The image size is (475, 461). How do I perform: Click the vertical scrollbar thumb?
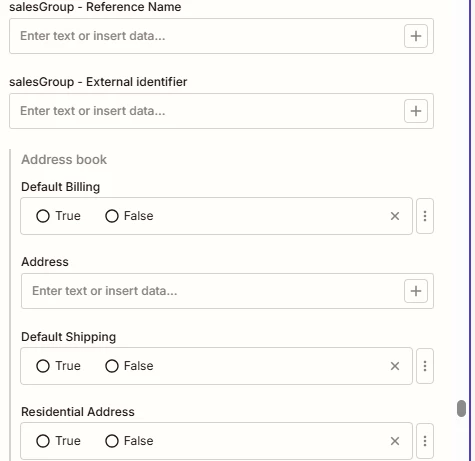pos(461,409)
